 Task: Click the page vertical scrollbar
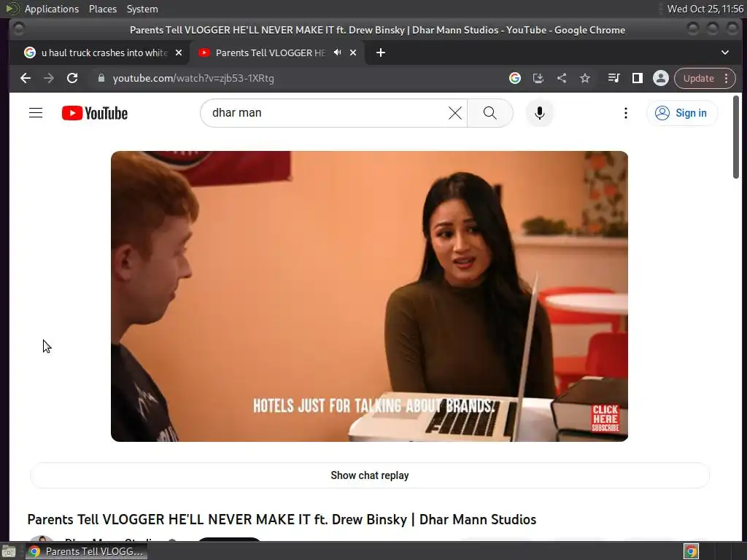tap(735, 137)
